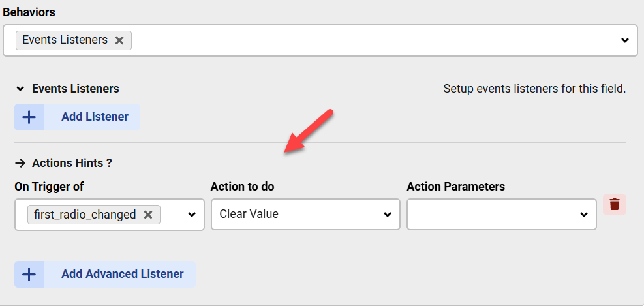
Task: Remove the first_radio_changed trigger tag
Action: pos(148,215)
